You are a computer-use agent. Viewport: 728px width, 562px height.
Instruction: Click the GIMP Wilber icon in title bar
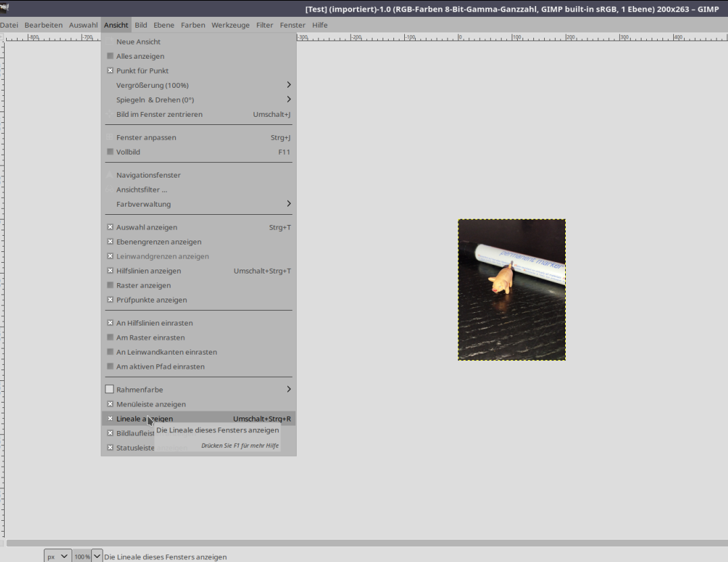point(7,8)
